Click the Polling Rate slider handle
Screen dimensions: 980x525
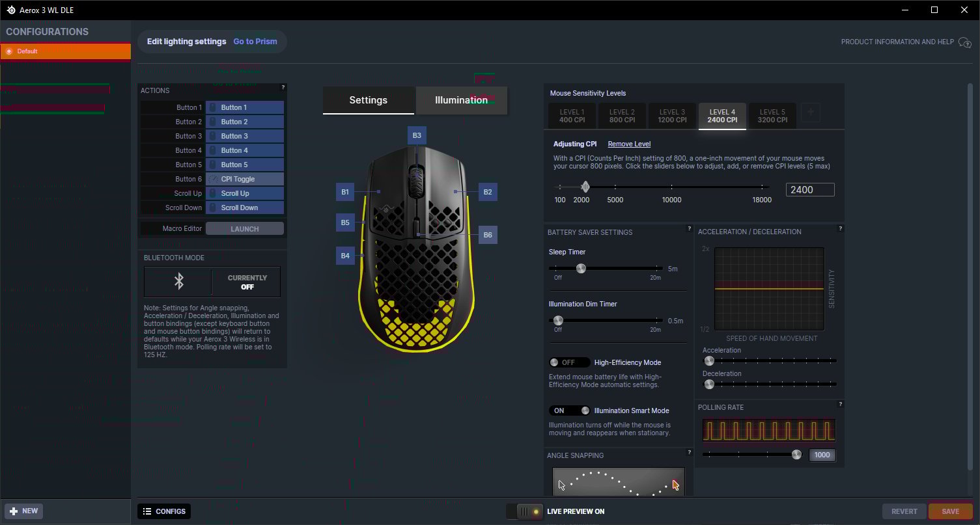(796, 455)
